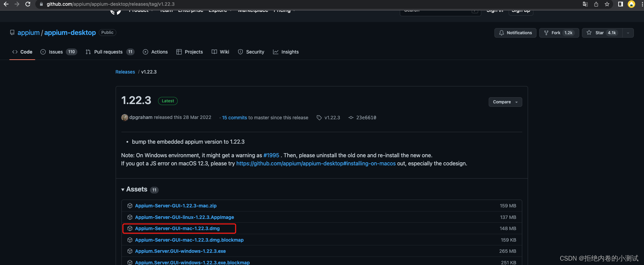Collapse the Assets section triangle
Image resolution: width=644 pixels, height=265 pixels.
[123, 190]
